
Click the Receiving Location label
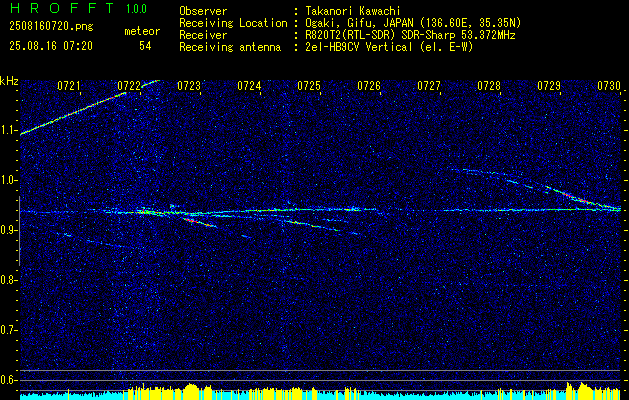[x=233, y=23]
